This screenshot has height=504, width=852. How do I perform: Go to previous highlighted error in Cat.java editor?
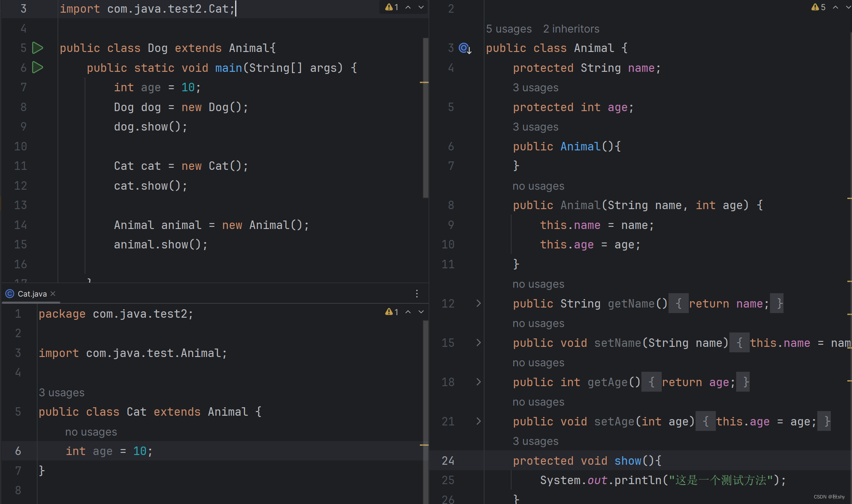[408, 312]
